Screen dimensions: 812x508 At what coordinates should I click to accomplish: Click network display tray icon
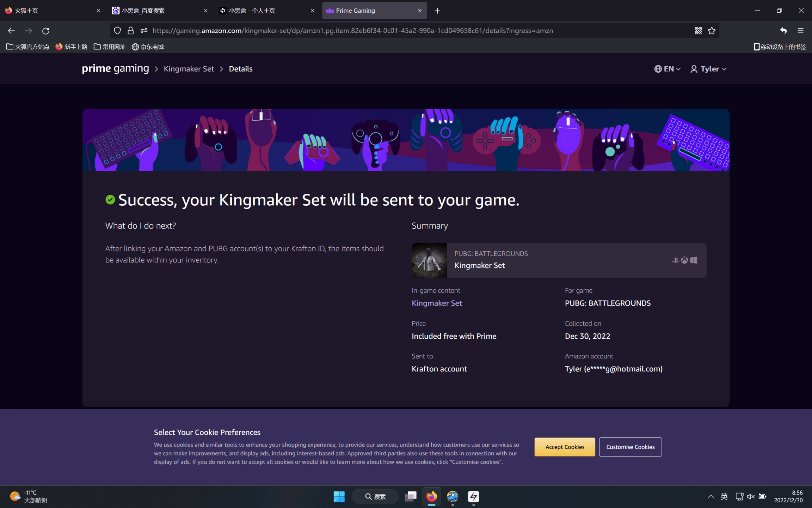click(739, 497)
